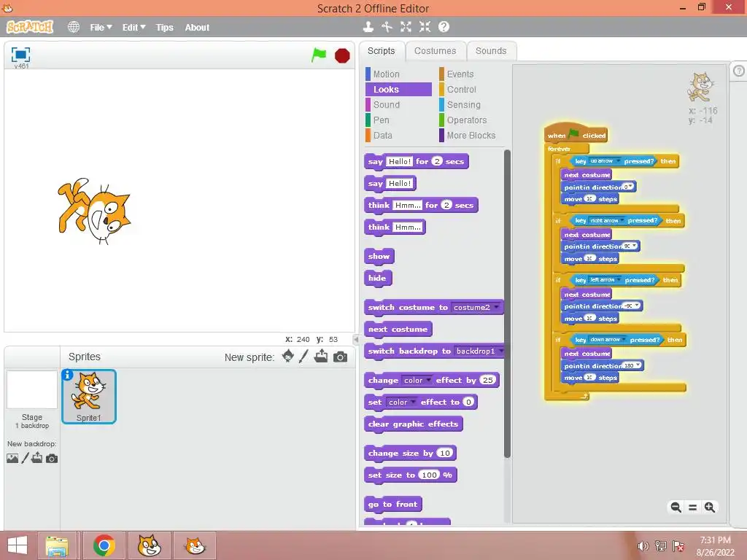Create new sprite from camera
The height and width of the screenshot is (560, 747).
pyautogui.click(x=340, y=357)
